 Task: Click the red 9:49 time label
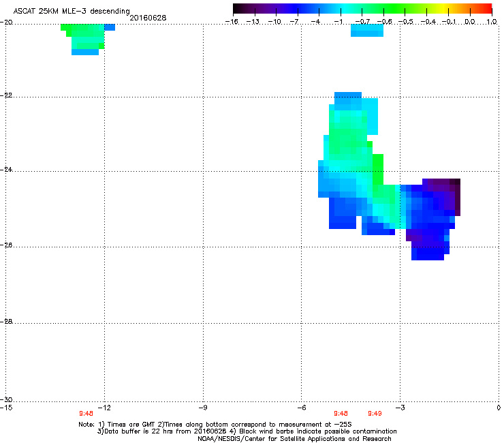[x=375, y=414]
